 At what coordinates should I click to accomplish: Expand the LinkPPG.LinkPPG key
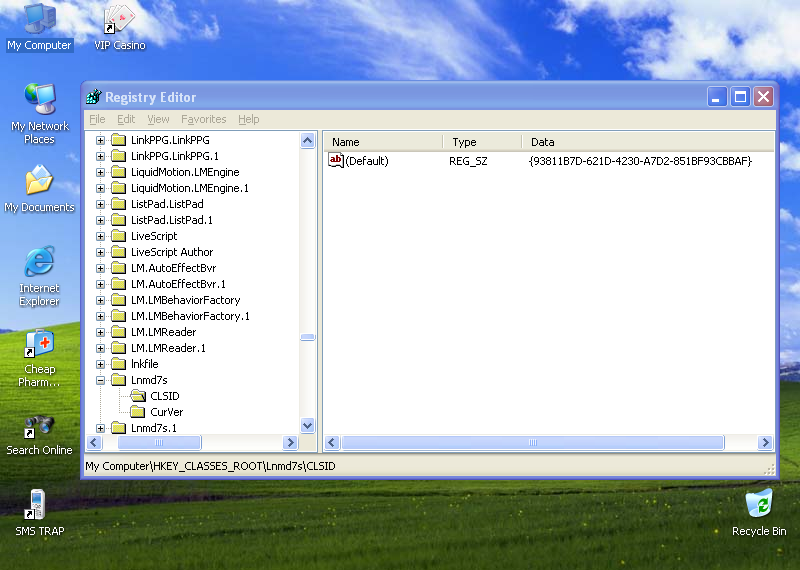(101, 140)
